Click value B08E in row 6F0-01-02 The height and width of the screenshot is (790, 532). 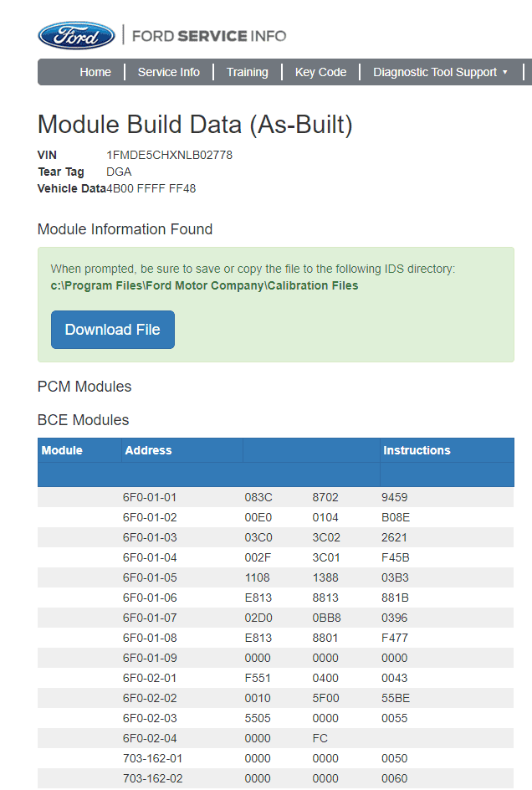pyautogui.click(x=396, y=517)
